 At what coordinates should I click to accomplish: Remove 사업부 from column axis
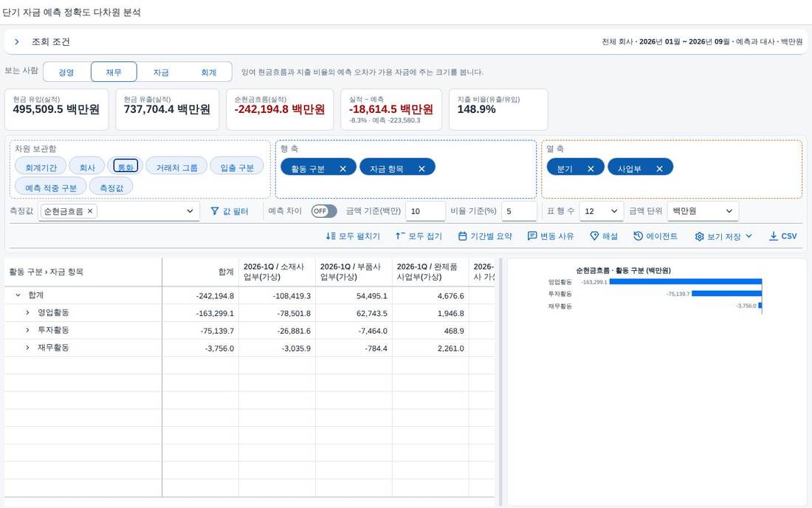pos(659,169)
